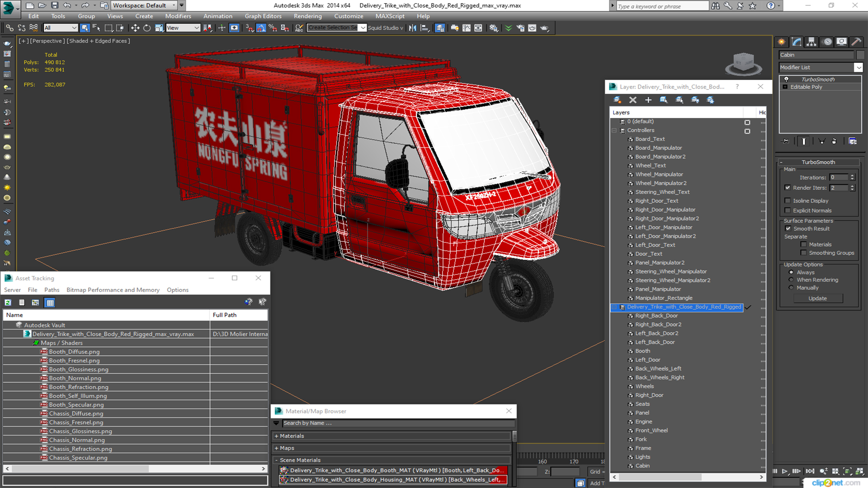Open the selection filter All dropdown

[61, 28]
